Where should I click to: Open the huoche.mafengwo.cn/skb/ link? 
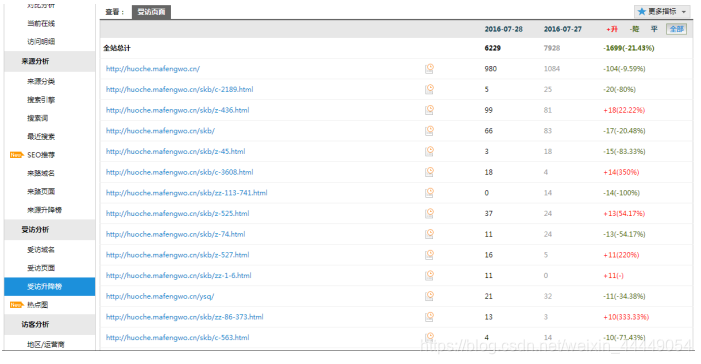tap(160, 131)
